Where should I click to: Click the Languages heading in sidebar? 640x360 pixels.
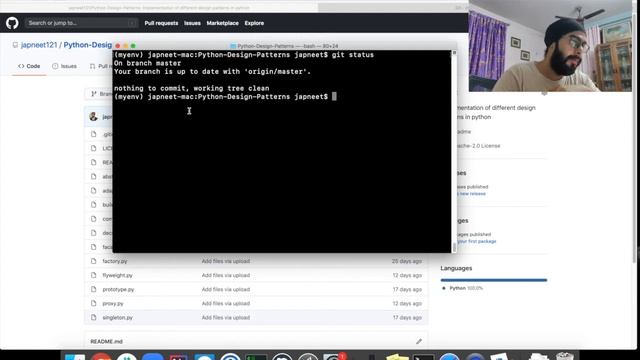[456, 268]
